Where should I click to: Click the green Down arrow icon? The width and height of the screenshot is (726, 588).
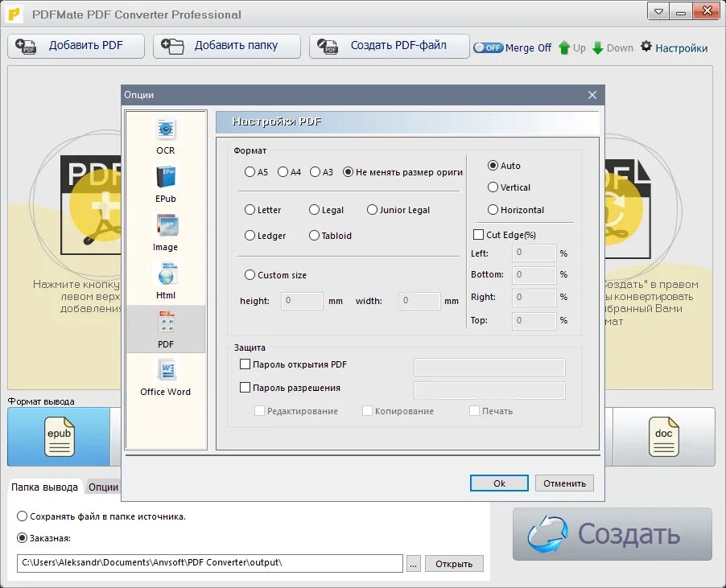[598, 47]
